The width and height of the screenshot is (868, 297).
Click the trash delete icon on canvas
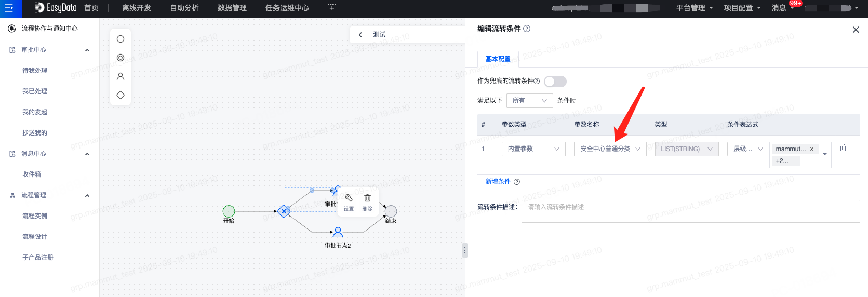[x=367, y=198]
